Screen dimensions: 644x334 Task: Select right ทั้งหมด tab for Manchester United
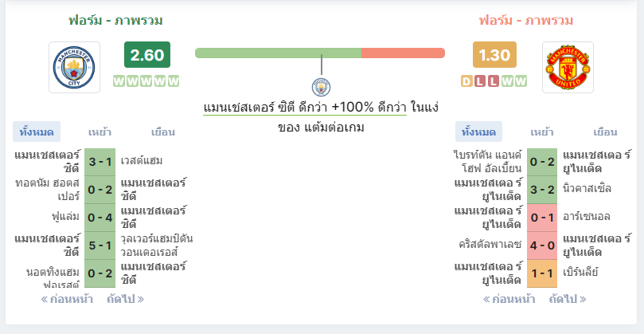tap(479, 132)
